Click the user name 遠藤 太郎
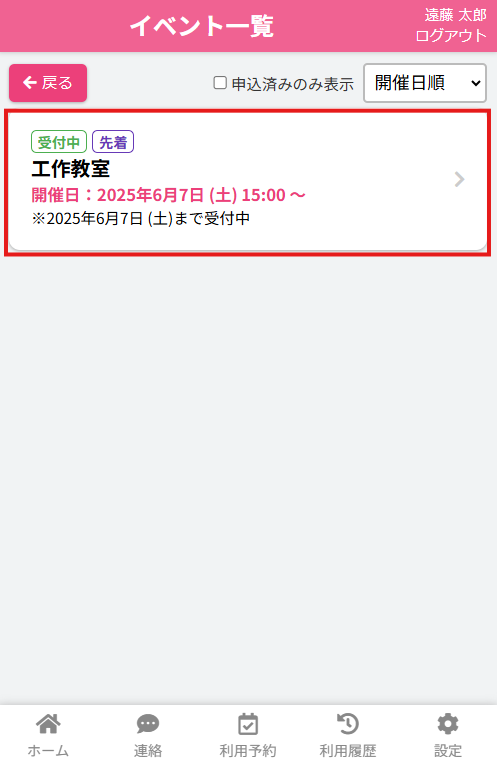This screenshot has height=761, width=497. click(x=455, y=15)
